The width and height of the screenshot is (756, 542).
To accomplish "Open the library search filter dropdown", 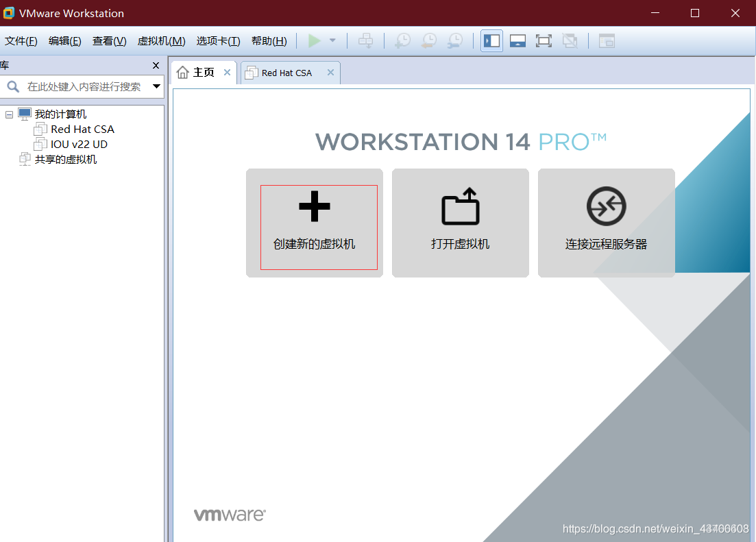I will click(x=157, y=87).
